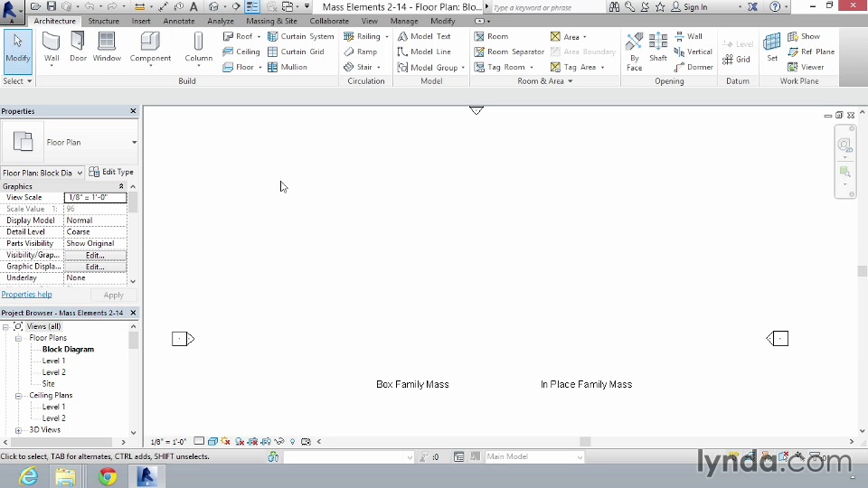The height and width of the screenshot is (488, 868).
Task: Click the Set work plane icon
Action: pyautogui.click(x=772, y=48)
